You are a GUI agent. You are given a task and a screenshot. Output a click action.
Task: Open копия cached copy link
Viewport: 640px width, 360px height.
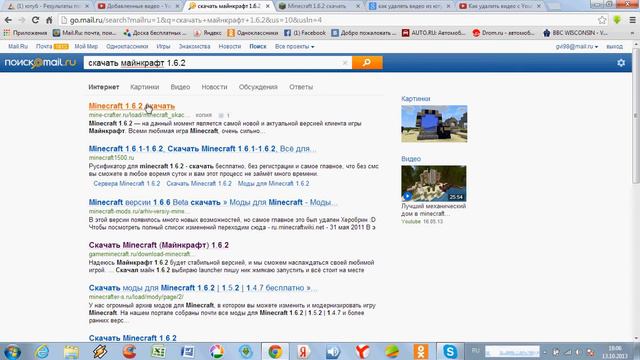tap(203, 115)
